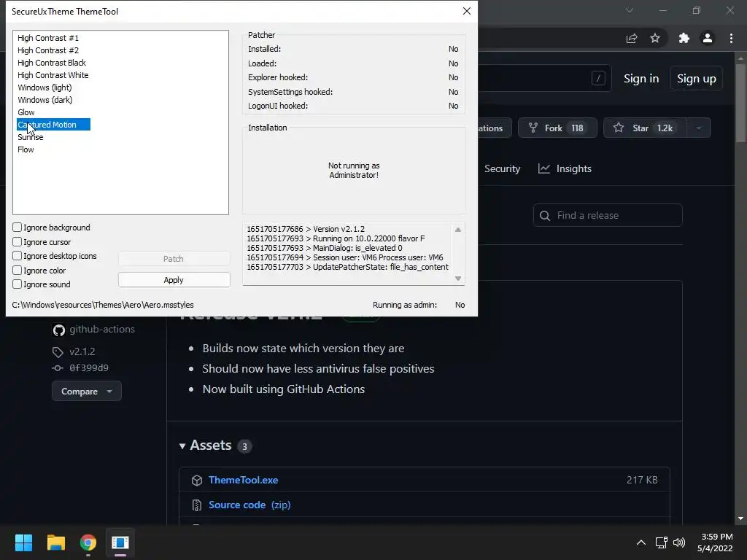This screenshot has width=747, height=560.
Task: Open Chrome tab search chevron
Action: (x=630, y=10)
